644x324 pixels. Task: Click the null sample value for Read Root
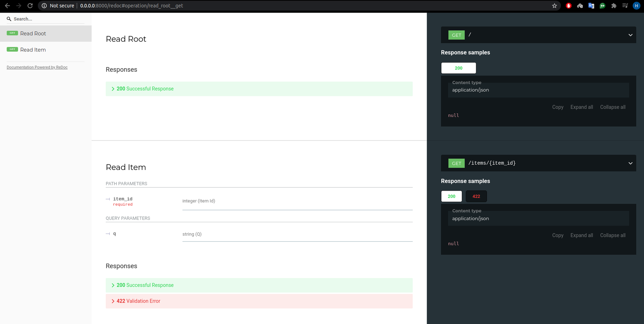(454, 115)
